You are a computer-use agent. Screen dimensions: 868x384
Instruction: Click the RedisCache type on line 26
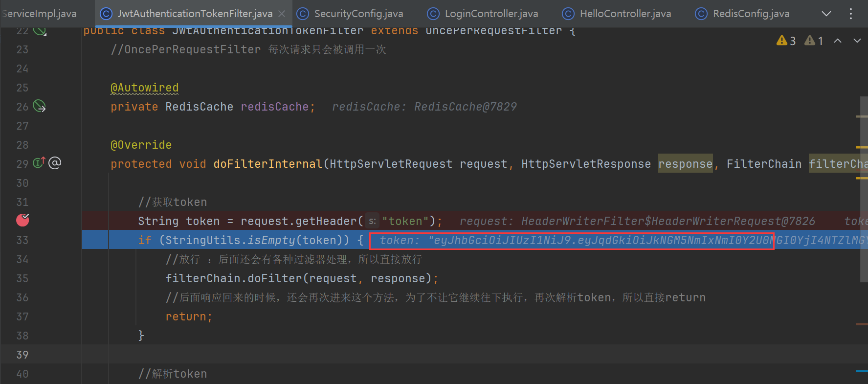pyautogui.click(x=200, y=107)
